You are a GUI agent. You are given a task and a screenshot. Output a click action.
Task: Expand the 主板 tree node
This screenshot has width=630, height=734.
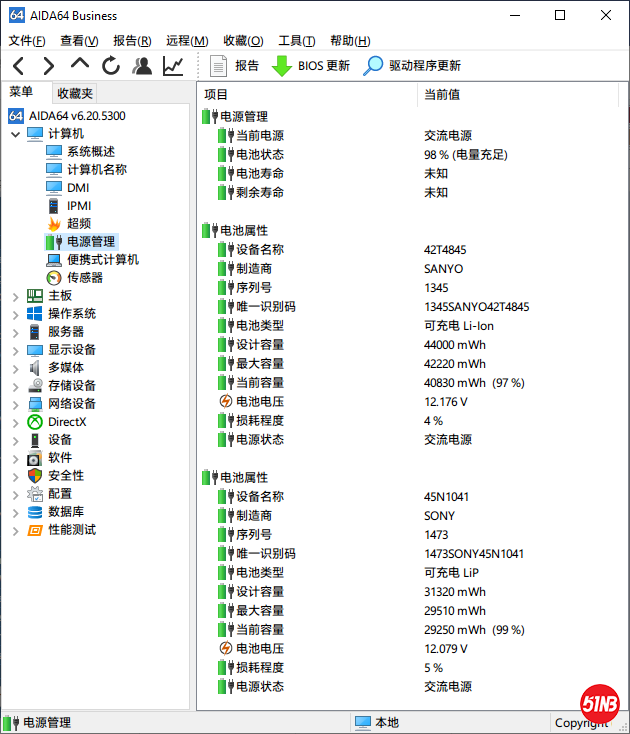click(x=15, y=296)
